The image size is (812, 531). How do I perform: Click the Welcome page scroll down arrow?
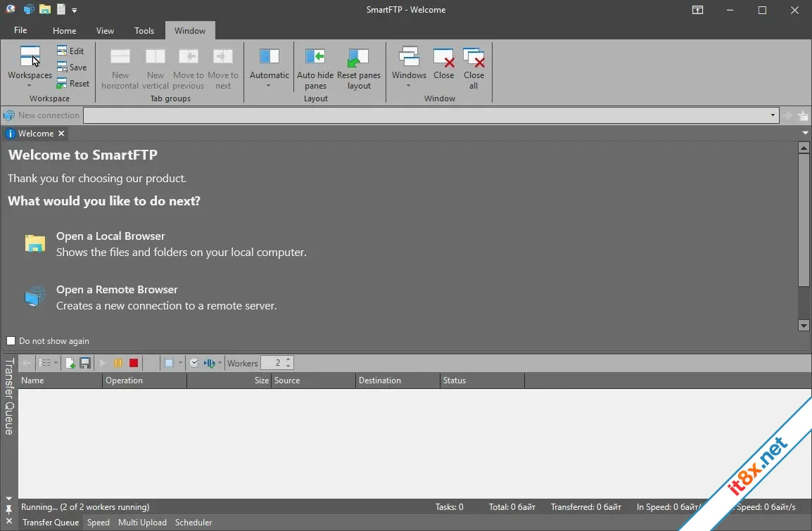point(804,326)
